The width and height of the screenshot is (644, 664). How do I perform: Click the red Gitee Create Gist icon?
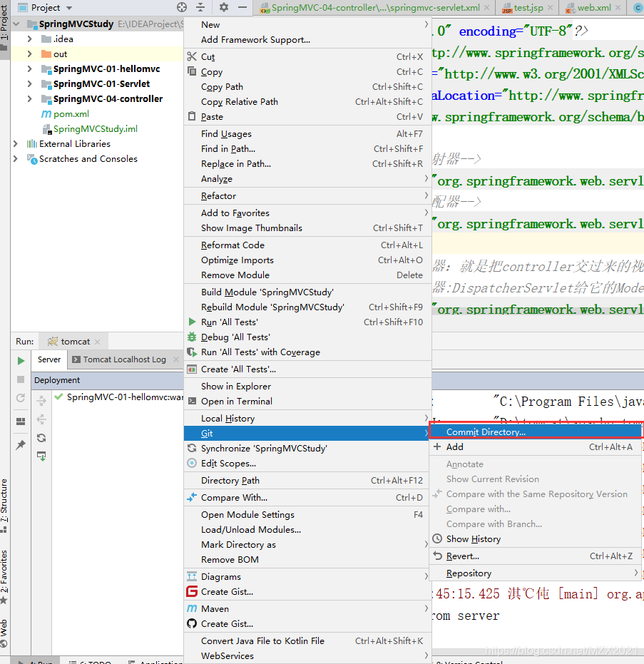pos(192,591)
